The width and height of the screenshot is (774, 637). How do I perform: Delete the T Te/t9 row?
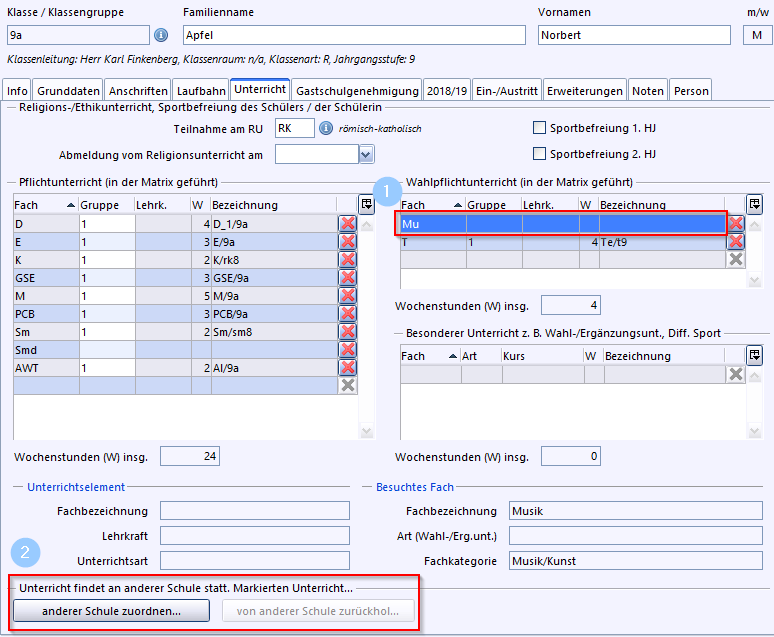736,241
